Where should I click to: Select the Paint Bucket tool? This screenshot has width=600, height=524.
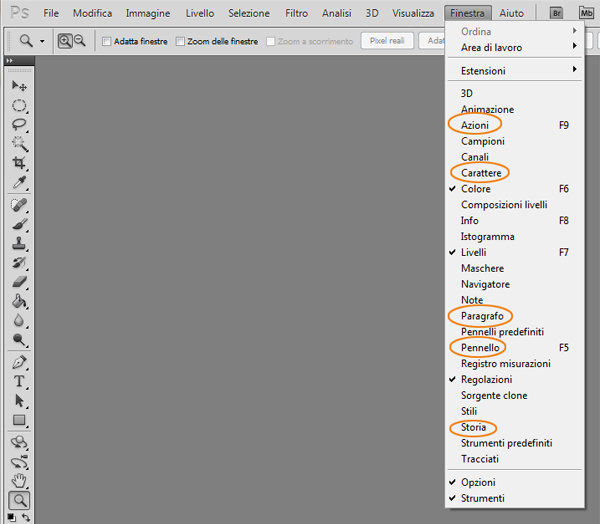tap(19, 301)
